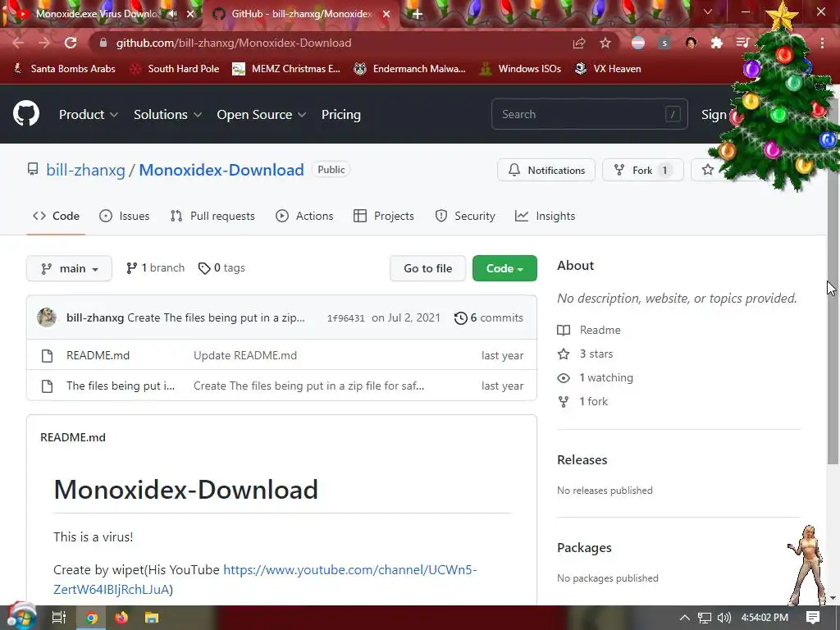The image size is (840, 630).
Task: Open the Windows ISOs bookmark
Action: pyautogui.click(x=520, y=69)
